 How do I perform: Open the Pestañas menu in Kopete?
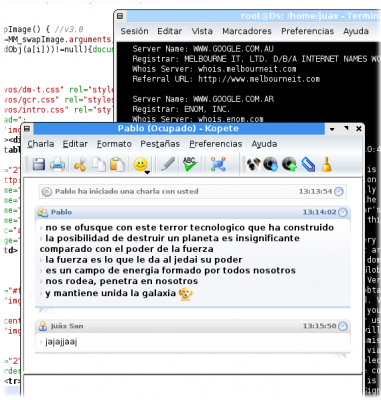click(160, 144)
